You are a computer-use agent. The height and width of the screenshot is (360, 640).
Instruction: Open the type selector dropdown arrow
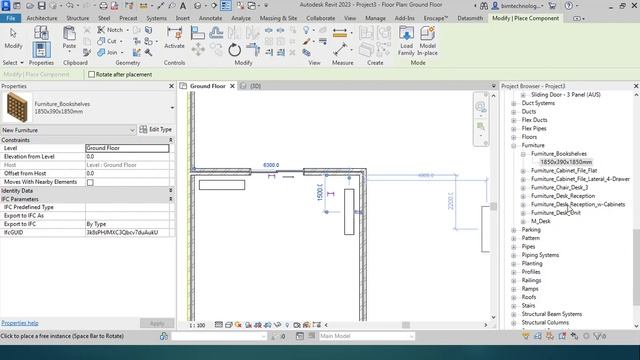click(x=172, y=108)
